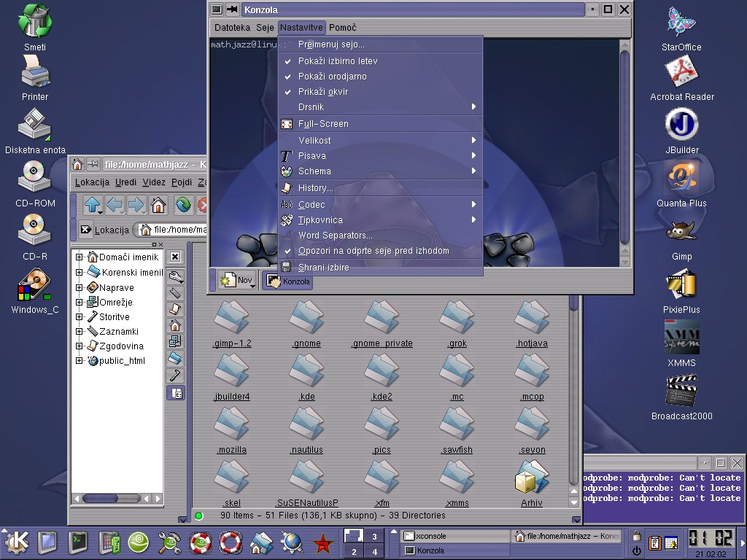Click the red-white lifebuoy help icon
Image resolution: width=747 pixels, height=560 pixels.
[x=230, y=542]
